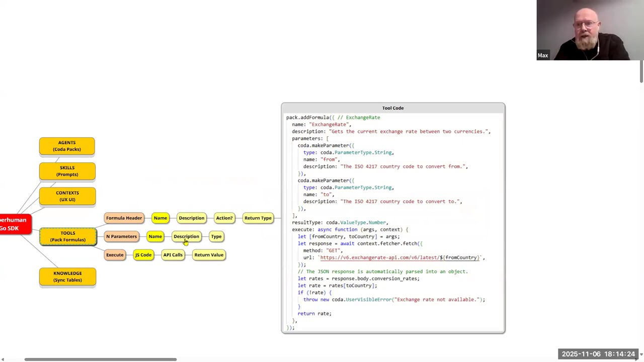Image resolution: width=644 pixels, height=362 pixels.
Task: Click the if (!rate) code line
Action: tap(314, 293)
